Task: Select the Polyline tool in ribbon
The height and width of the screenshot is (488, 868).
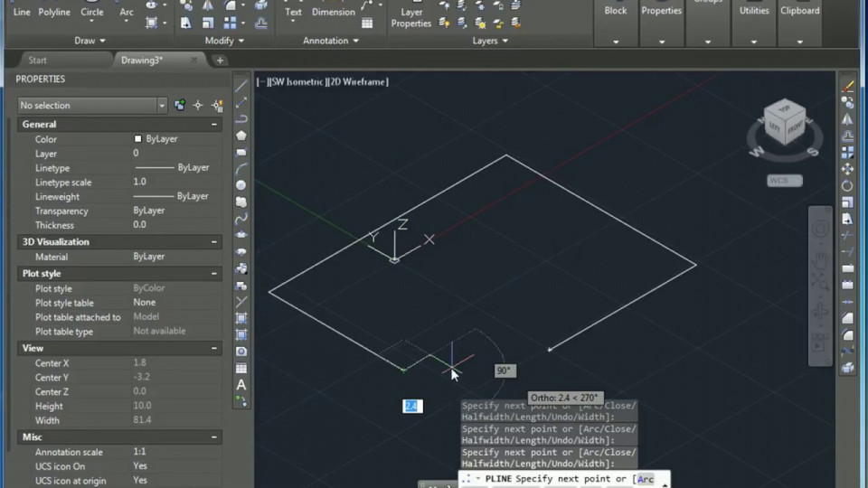Action: click(x=53, y=12)
